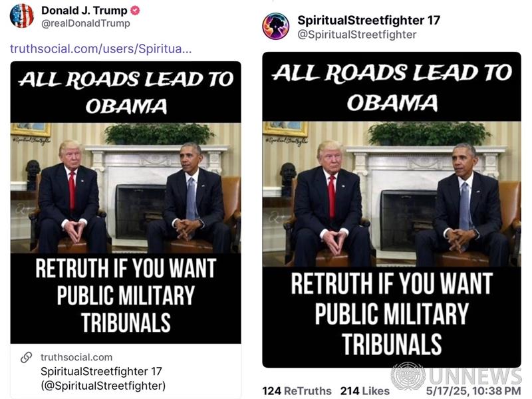Image resolution: width=532 pixels, height=399 pixels.
Task: Click the 5/17/25, 10:38 PM timestamp
Action: [473, 391]
